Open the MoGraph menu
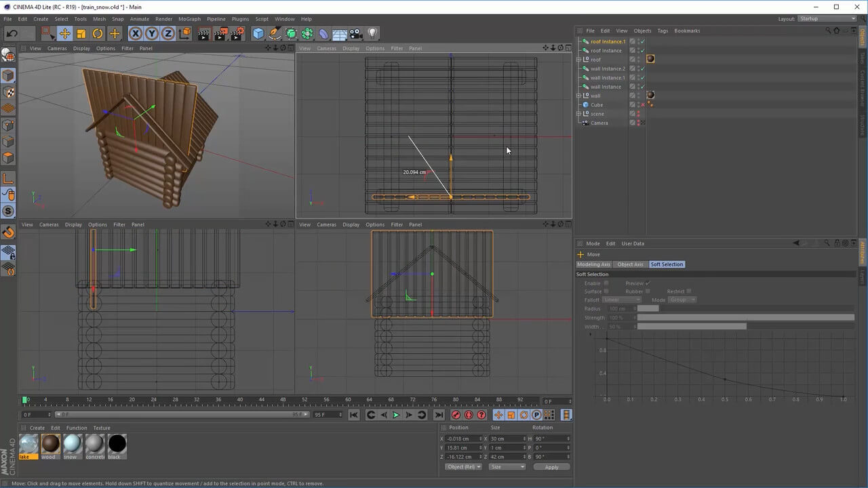The image size is (868, 488). tap(189, 19)
